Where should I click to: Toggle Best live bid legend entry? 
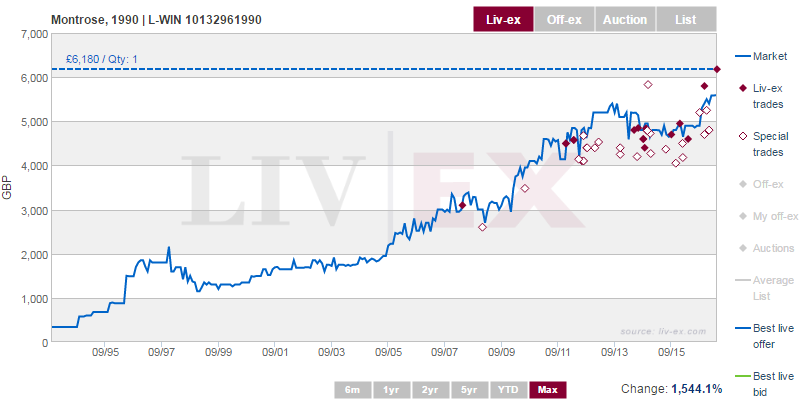click(764, 384)
